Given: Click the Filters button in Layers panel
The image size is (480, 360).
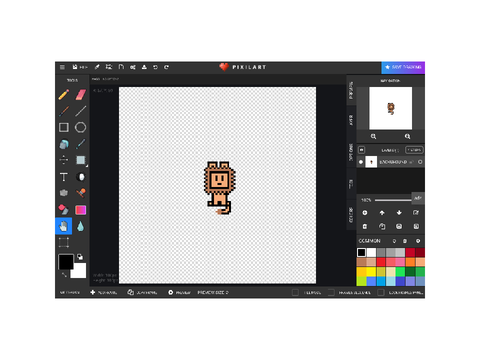Looking at the screenshot, I should pos(414,150).
